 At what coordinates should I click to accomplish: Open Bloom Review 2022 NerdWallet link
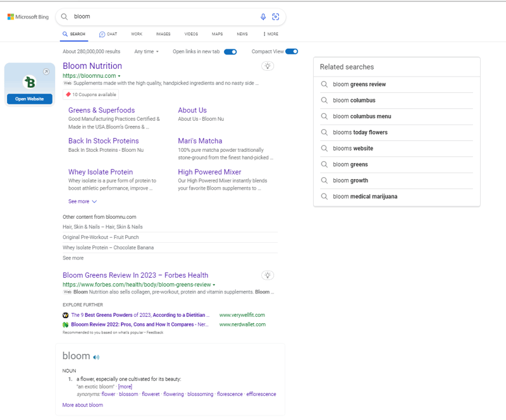pos(140,324)
